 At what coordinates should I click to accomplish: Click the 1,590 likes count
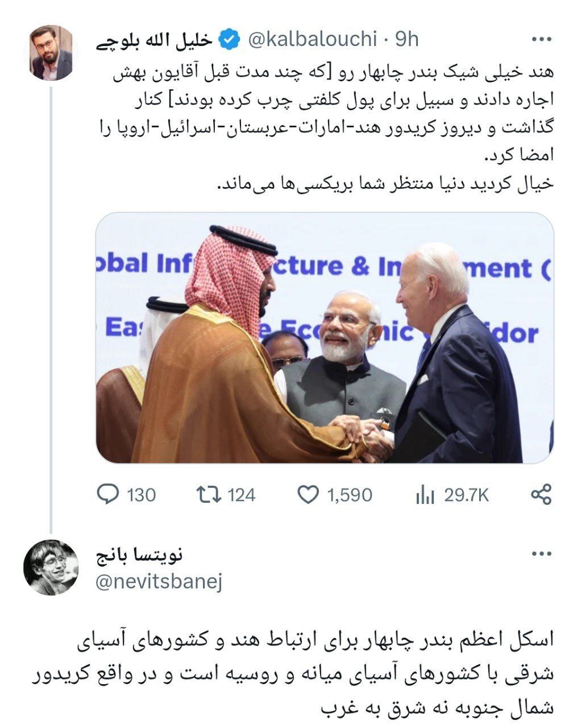pyautogui.click(x=350, y=495)
